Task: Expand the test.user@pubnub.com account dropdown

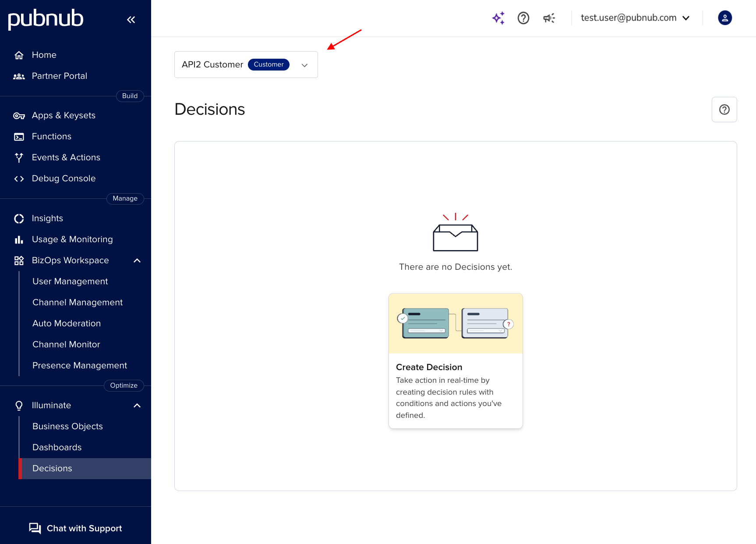Action: tap(635, 18)
